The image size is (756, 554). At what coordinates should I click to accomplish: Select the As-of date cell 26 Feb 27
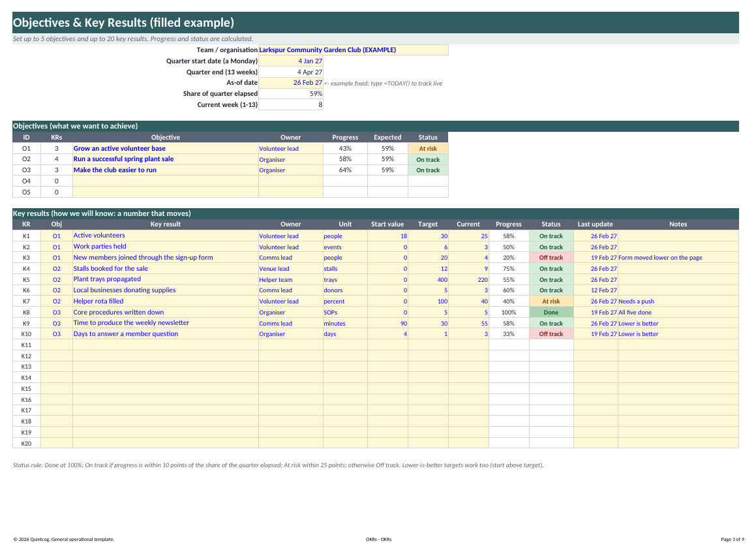point(291,82)
